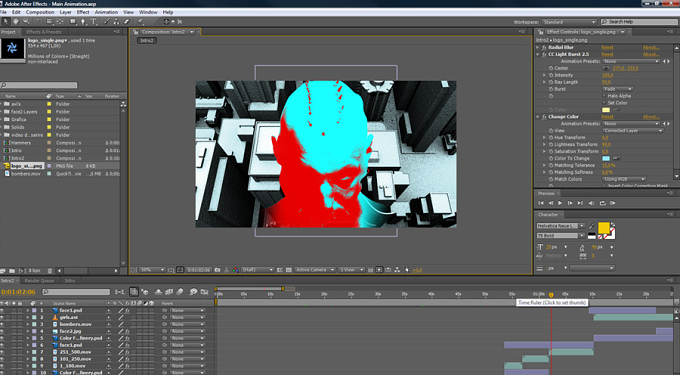The image size is (680, 375).
Task: Click the Project panel search field
Action: pos(39,85)
